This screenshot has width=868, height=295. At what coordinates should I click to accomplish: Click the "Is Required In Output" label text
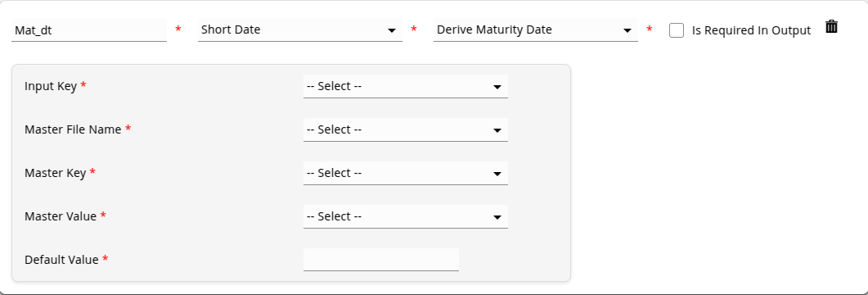click(751, 30)
